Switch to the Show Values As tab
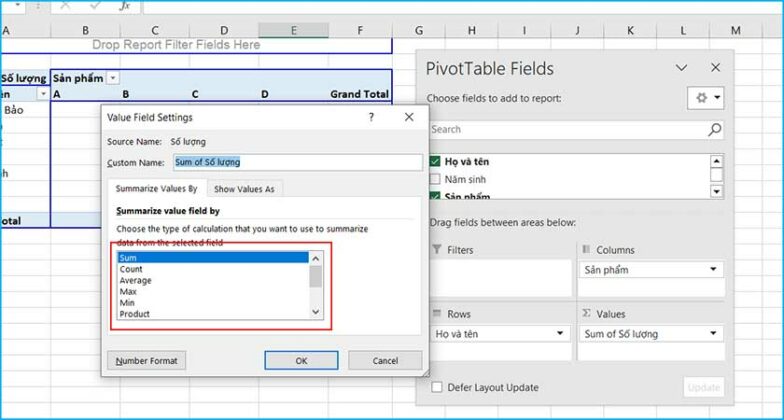The height and width of the screenshot is (420, 784). coord(244,188)
